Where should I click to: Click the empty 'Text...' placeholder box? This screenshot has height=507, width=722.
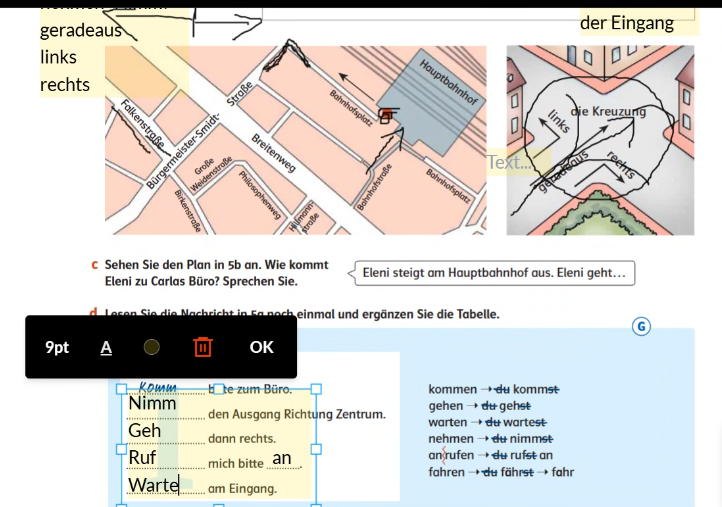[519, 162]
